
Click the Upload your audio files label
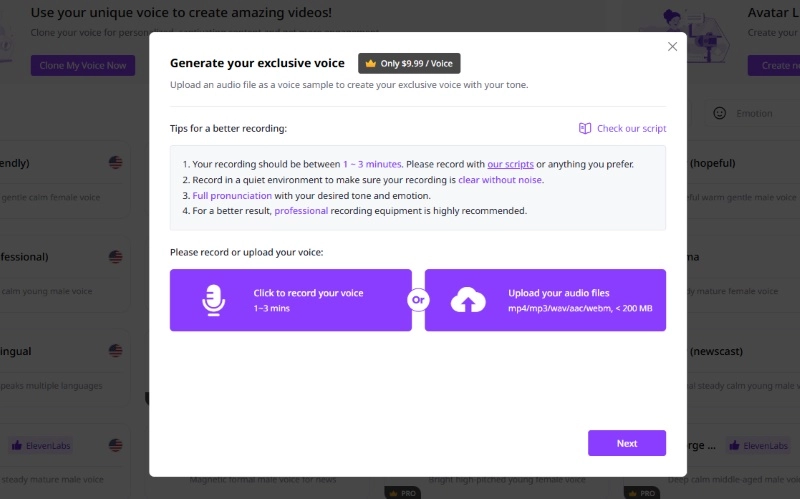click(x=558, y=293)
